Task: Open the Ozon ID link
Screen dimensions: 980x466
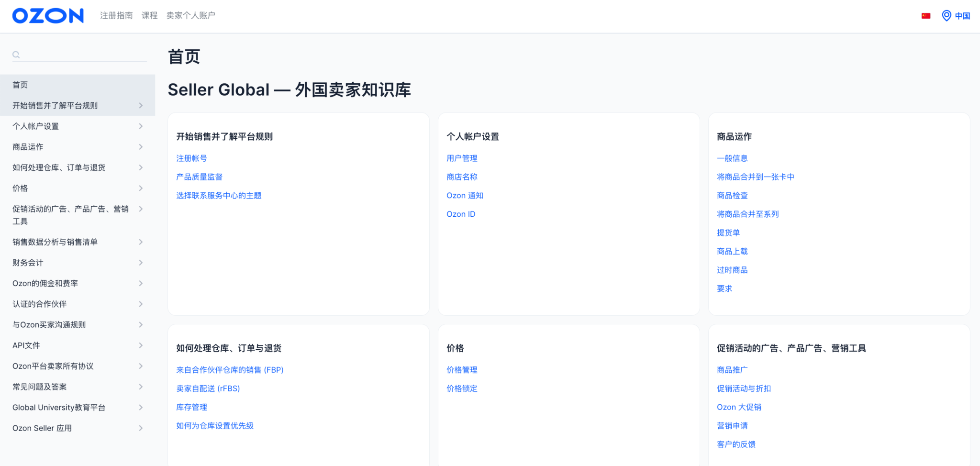Action: (x=460, y=214)
